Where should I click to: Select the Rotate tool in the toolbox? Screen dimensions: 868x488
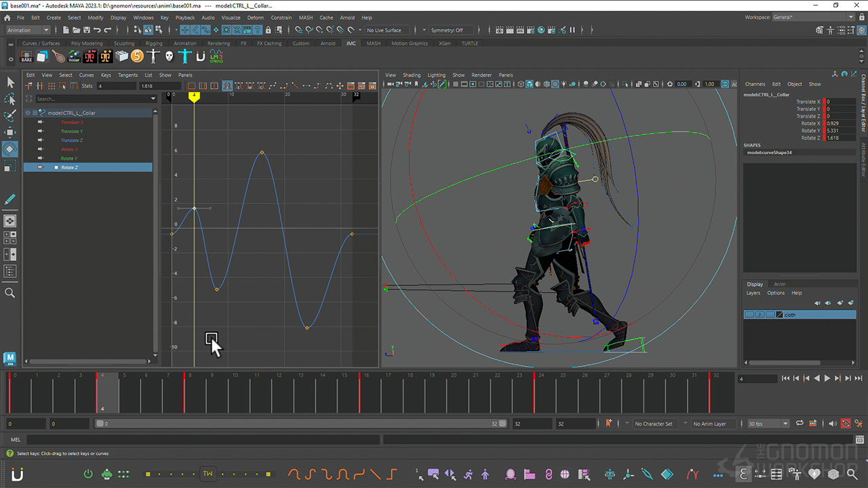[x=10, y=148]
